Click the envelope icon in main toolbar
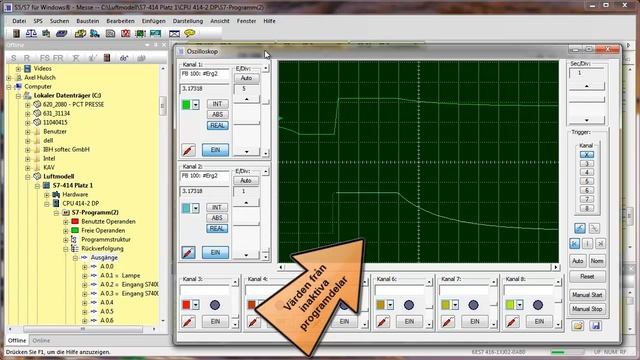This screenshot has width=640, height=360. pos(174,33)
